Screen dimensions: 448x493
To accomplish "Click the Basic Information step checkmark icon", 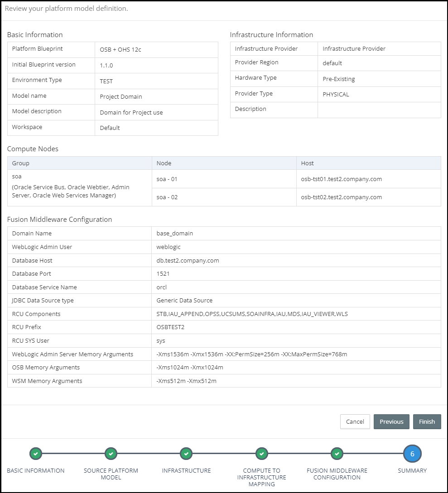I will pos(36,453).
